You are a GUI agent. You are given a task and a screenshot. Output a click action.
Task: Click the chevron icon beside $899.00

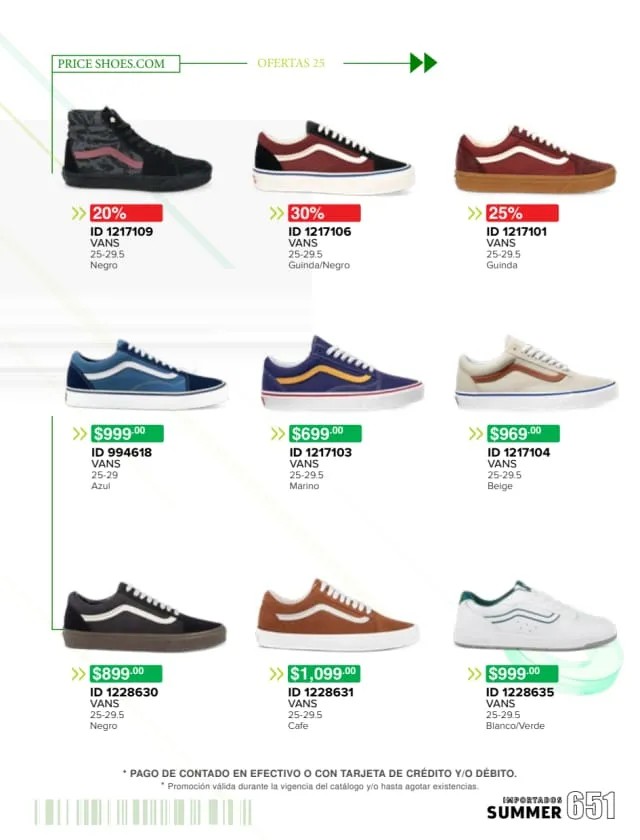click(x=79, y=673)
